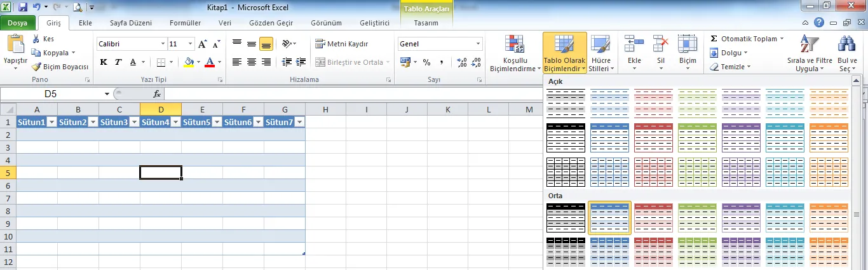Click the Otomatik Toplam sigma icon
The width and height of the screenshot is (868, 270).
coord(714,39)
